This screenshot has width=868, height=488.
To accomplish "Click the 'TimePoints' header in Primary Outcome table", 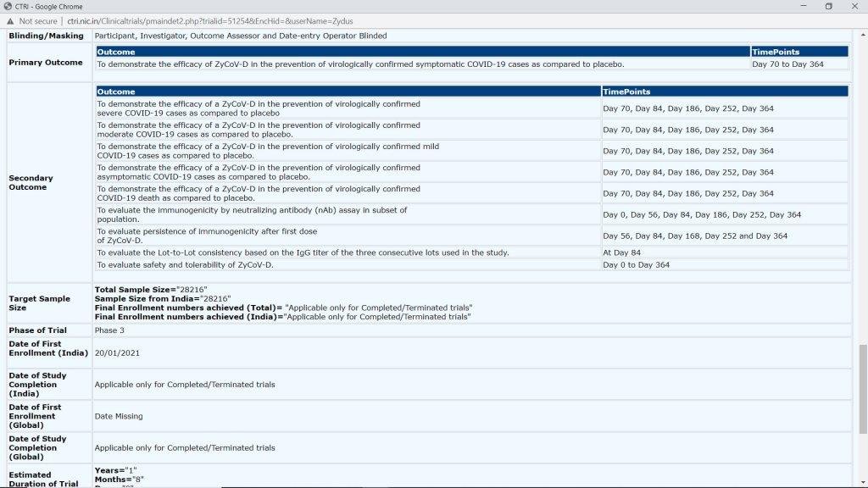I will click(x=799, y=52).
